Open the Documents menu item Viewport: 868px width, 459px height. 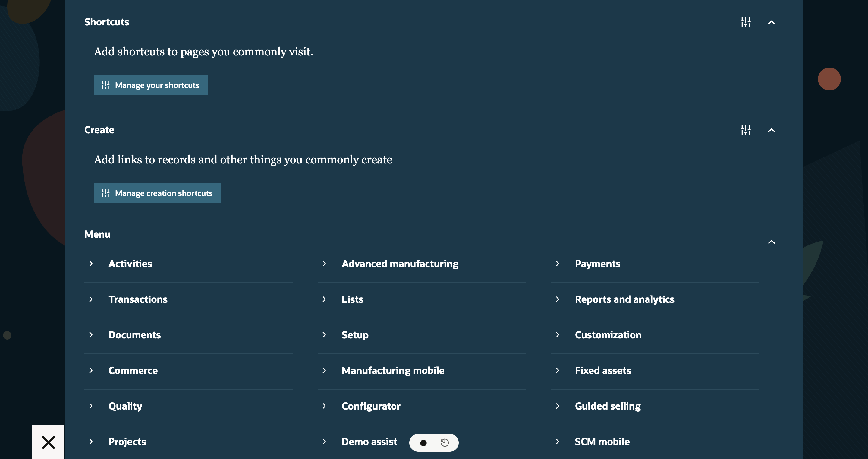pos(134,335)
